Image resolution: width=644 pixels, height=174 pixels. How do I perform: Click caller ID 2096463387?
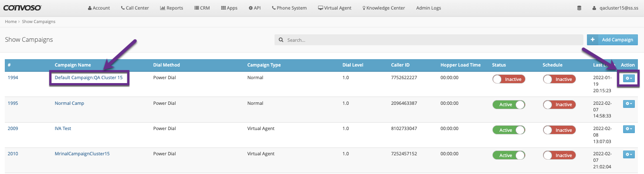pyautogui.click(x=404, y=103)
